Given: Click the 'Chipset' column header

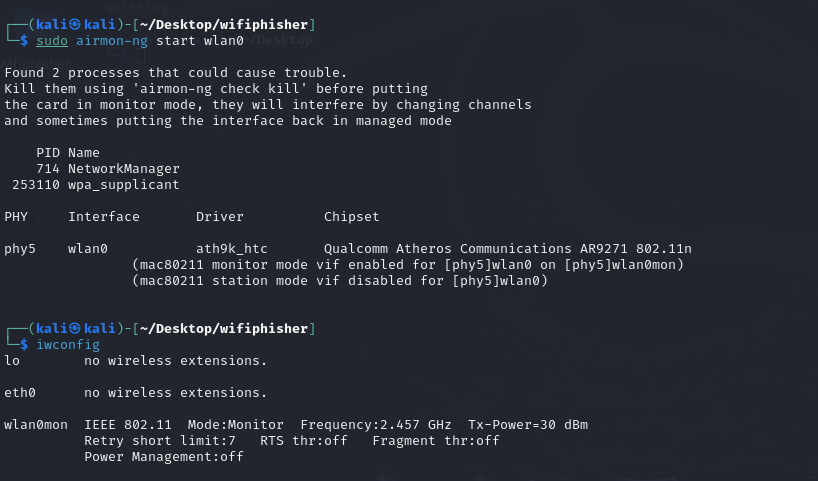Looking at the screenshot, I should pos(352,217).
